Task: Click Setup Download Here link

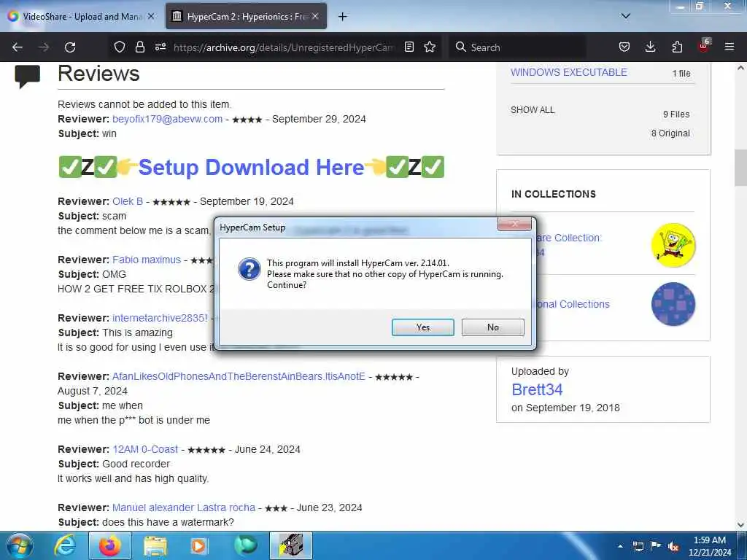Action: click(251, 167)
